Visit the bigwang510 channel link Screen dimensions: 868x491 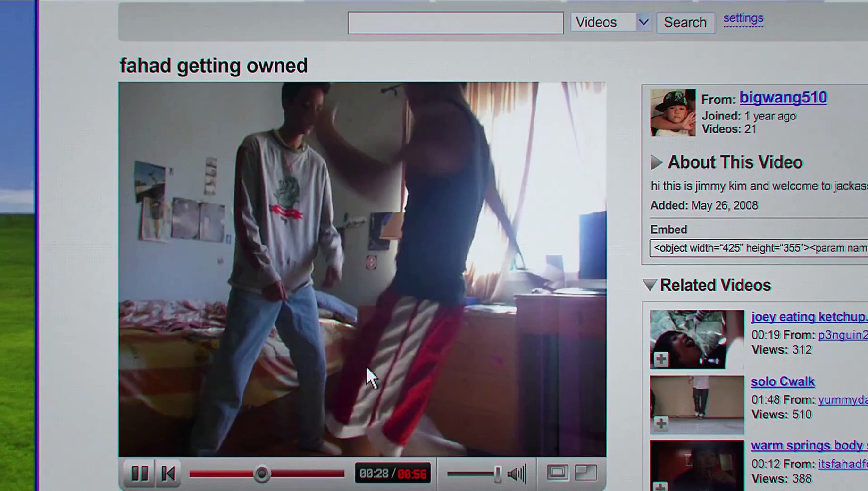783,98
